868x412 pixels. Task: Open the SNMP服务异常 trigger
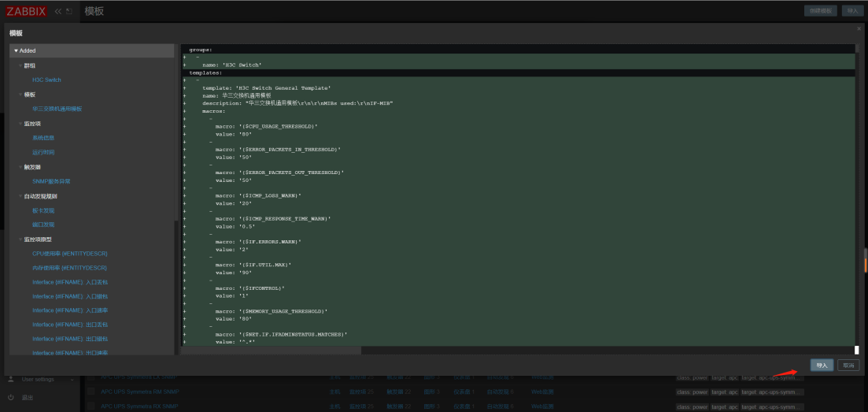[x=51, y=181]
